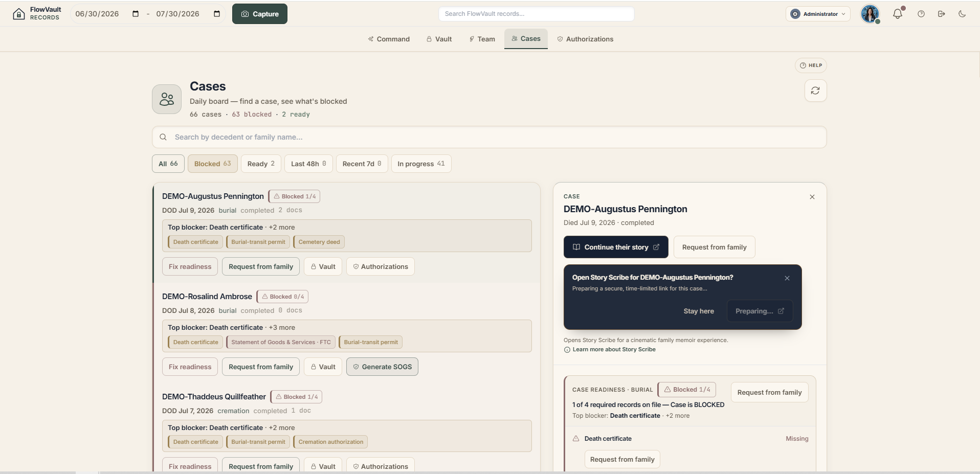The image size is (980, 474).
Task: Click Continue their story button
Action: pos(616,247)
